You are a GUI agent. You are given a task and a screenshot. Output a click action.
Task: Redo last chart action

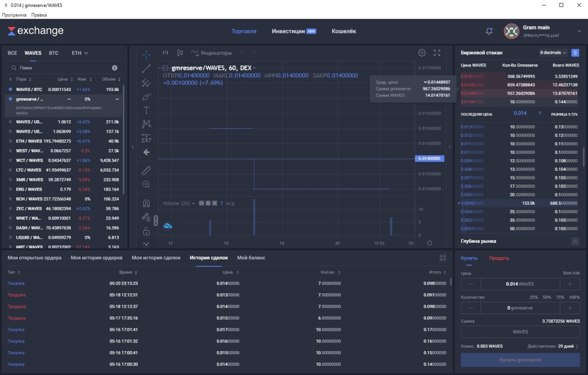pos(253,53)
